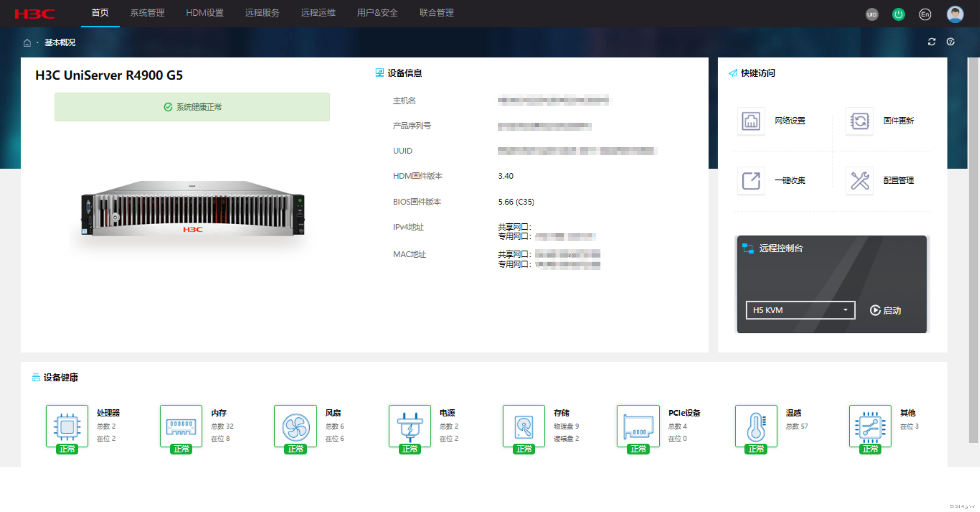Click the 处理器 label text
980x512 pixels.
[x=108, y=413]
